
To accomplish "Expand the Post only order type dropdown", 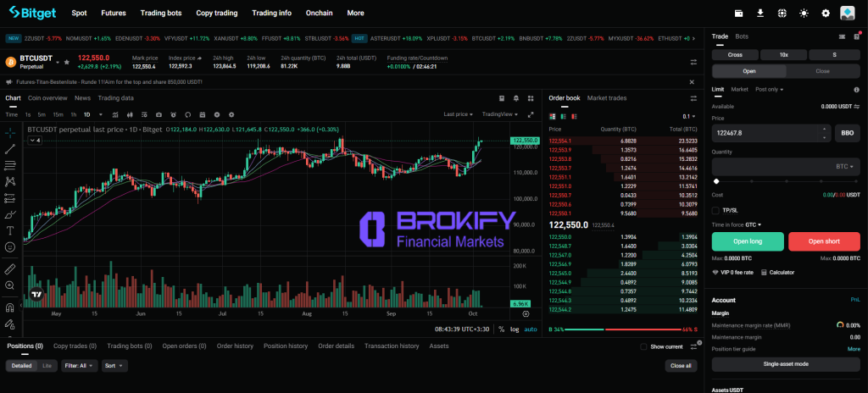I will point(770,89).
